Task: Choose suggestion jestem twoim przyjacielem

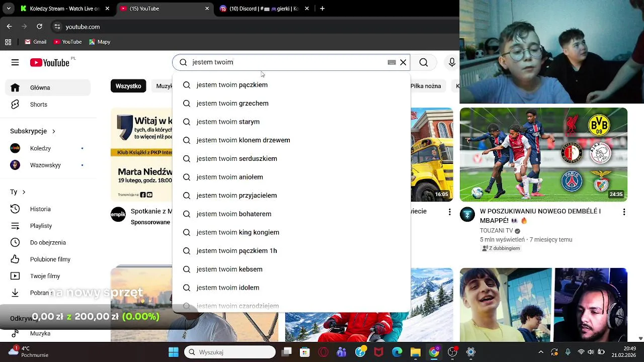Action: [291, 196]
